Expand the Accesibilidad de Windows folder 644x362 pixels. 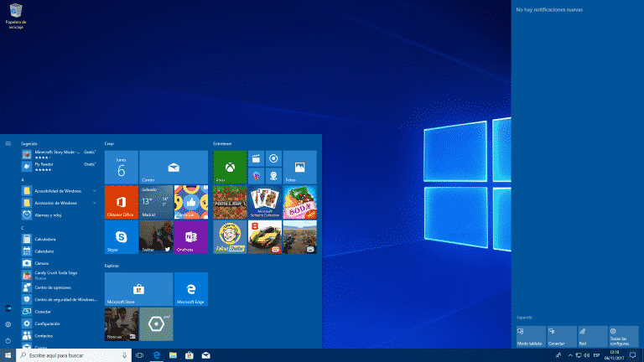point(60,191)
